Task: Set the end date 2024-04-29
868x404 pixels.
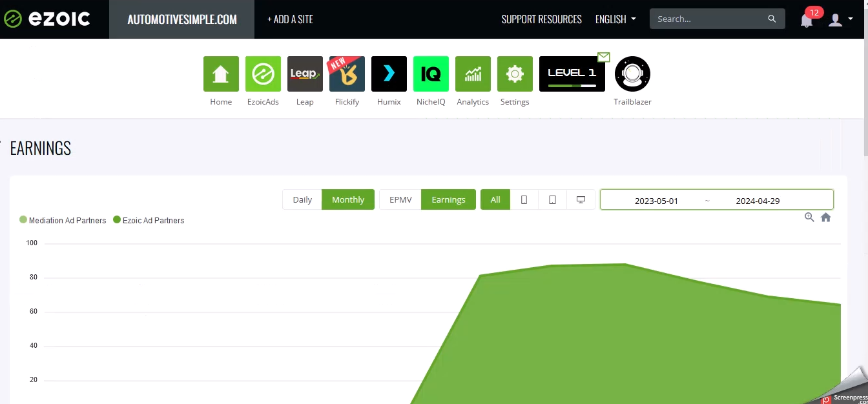Action: (758, 201)
